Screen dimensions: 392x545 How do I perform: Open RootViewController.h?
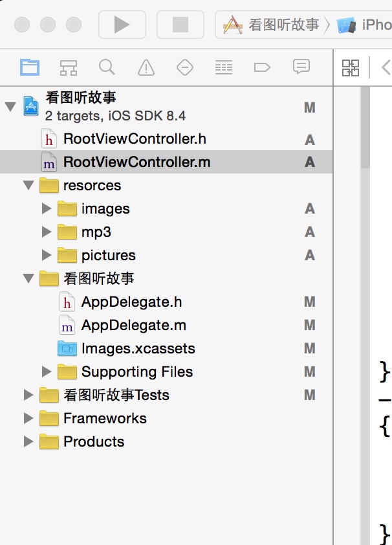tap(135, 139)
